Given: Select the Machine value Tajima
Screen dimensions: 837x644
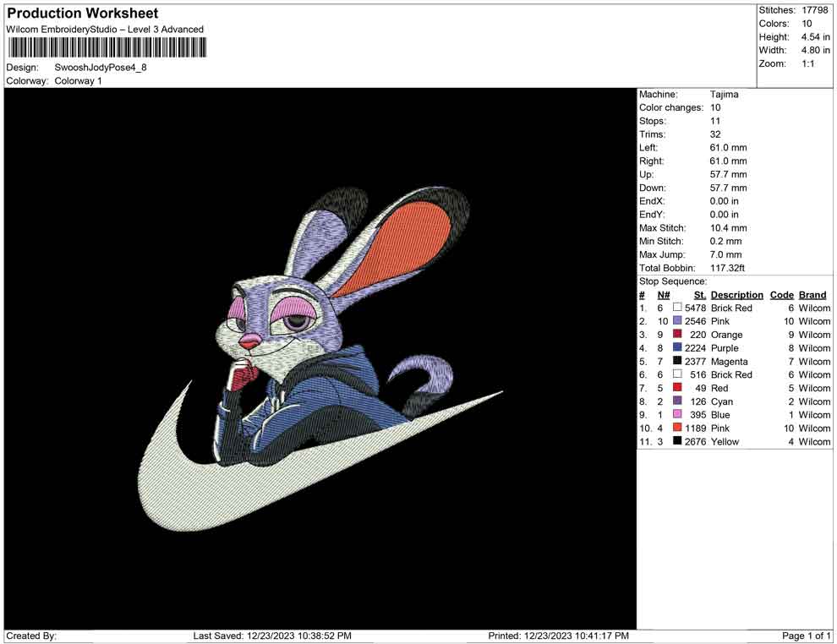Looking at the screenshot, I should pyautogui.click(x=724, y=95).
